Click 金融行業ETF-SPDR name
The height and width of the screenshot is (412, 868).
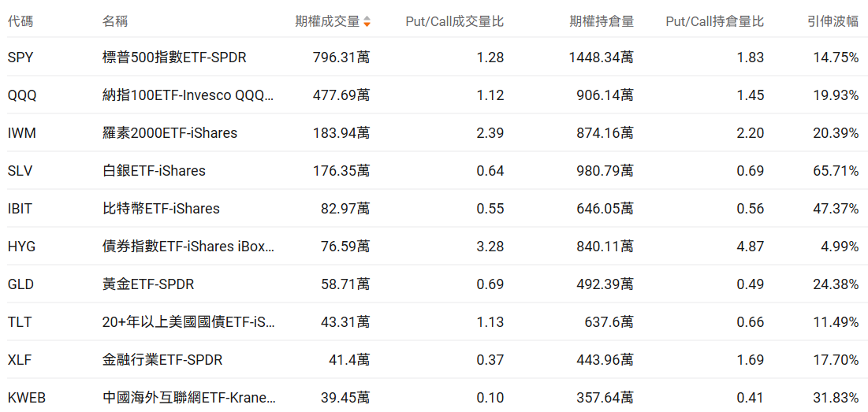point(162,360)
